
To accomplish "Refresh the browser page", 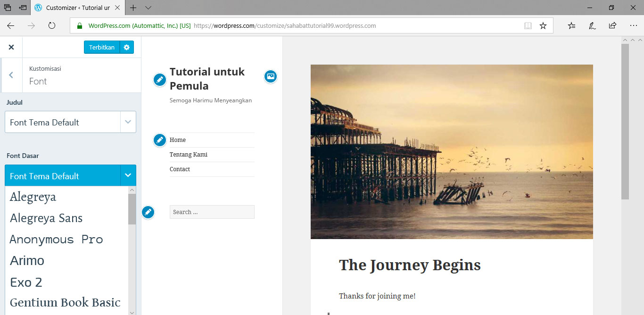I will (x=52, y=26).
